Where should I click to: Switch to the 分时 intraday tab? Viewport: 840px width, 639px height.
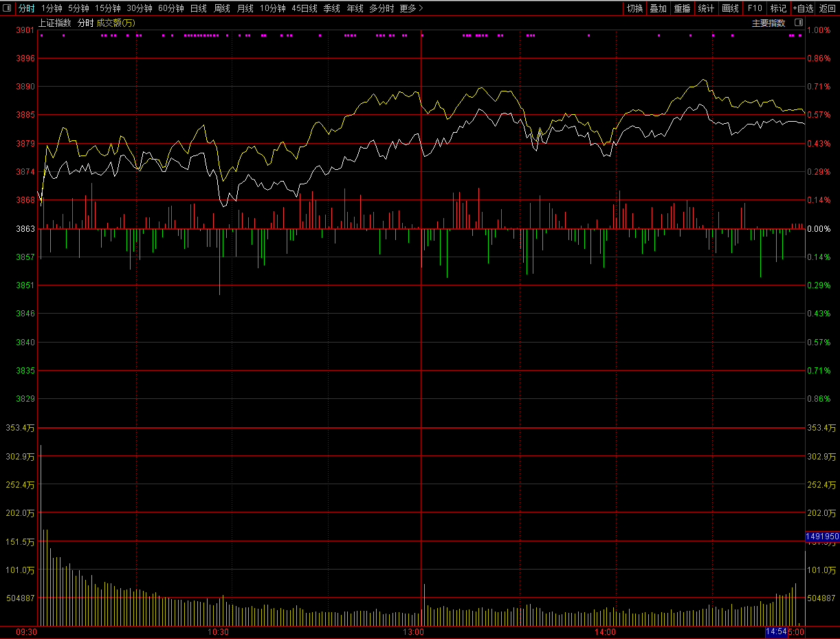(26, 8)
